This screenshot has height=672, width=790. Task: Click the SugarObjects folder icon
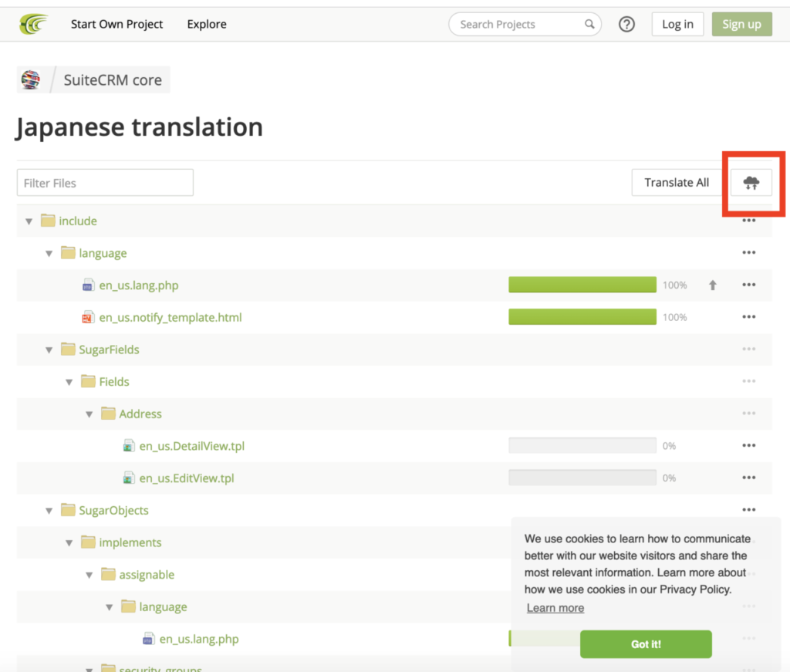(68, 510)
